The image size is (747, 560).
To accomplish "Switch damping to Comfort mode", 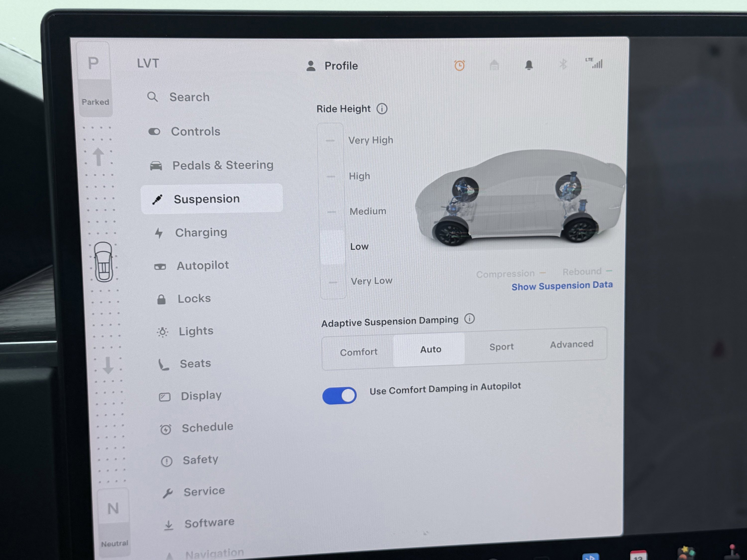I will [x=359, y=352].
